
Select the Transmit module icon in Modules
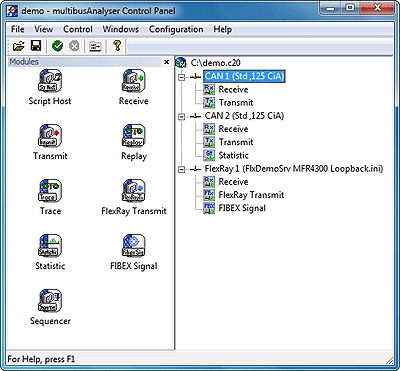pos(50,136)
